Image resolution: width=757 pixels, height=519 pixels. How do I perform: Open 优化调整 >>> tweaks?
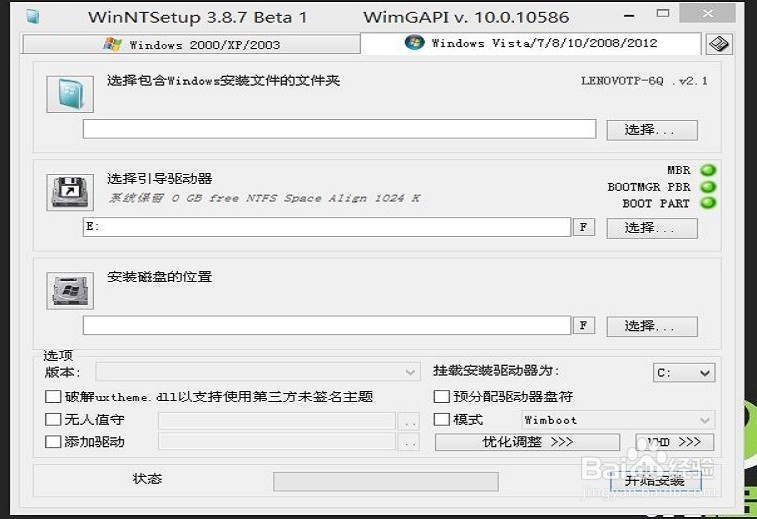[x=527, y=442]
